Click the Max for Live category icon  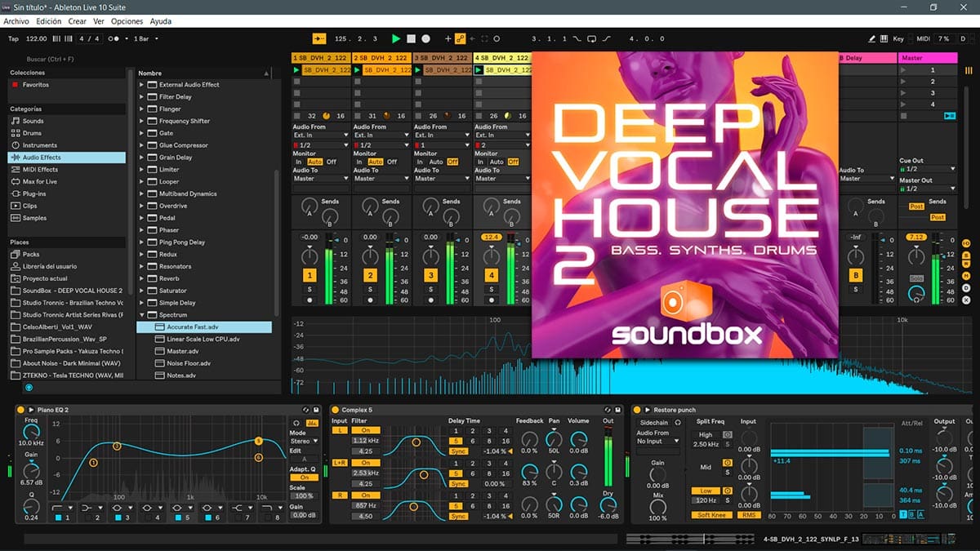[x=15, y=181]
